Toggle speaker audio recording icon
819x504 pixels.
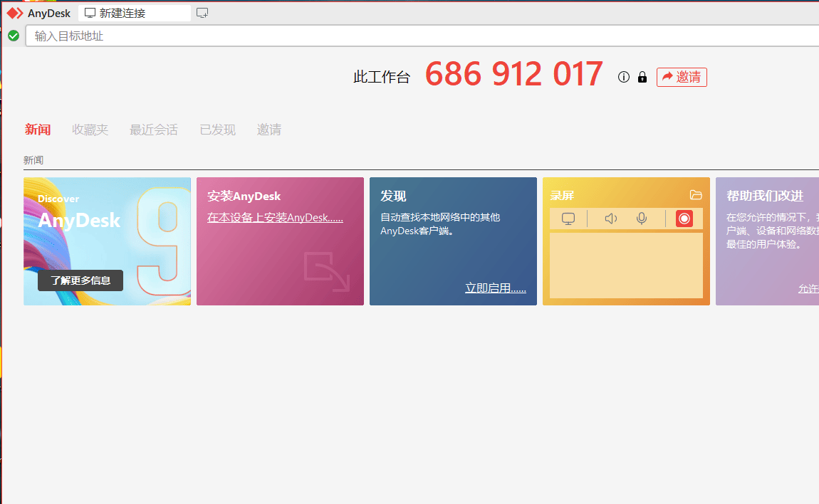coord(610,219)
